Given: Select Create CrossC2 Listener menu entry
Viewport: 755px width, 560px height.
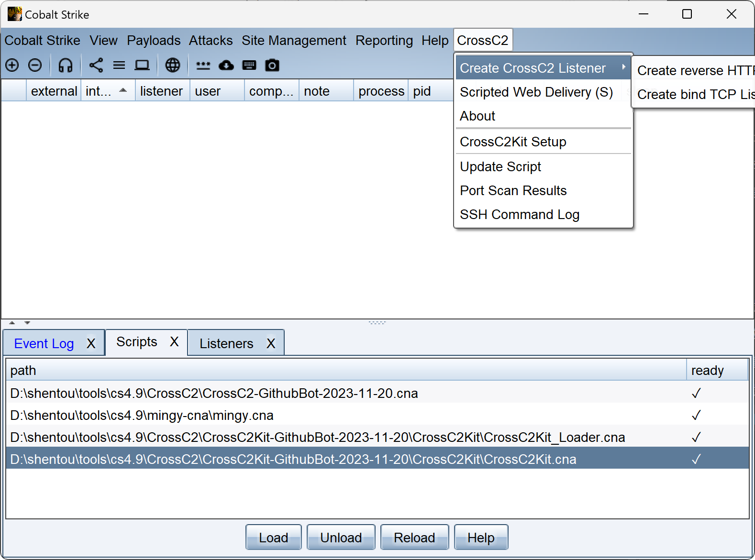Looking at the screenshot, I should point(543,68).
